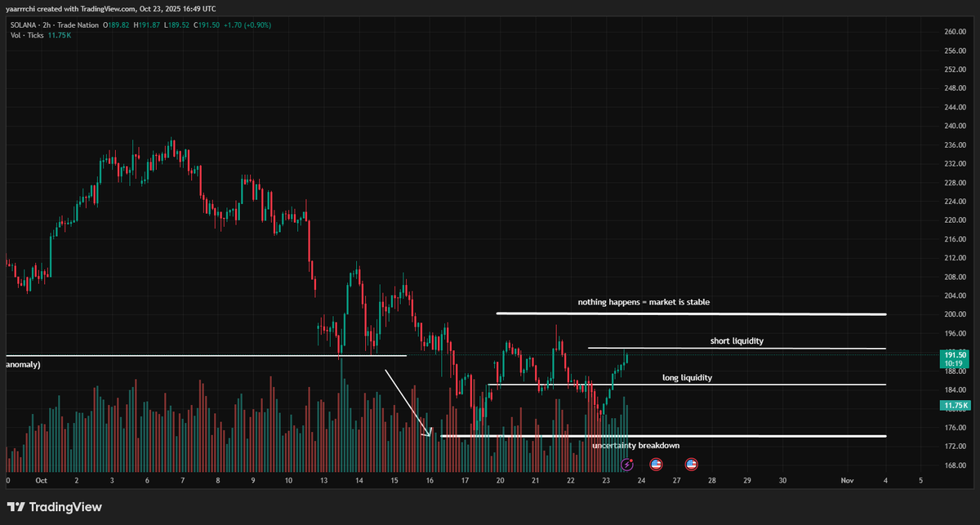Open the US economic event flag near Oct 24

(656, 465)
